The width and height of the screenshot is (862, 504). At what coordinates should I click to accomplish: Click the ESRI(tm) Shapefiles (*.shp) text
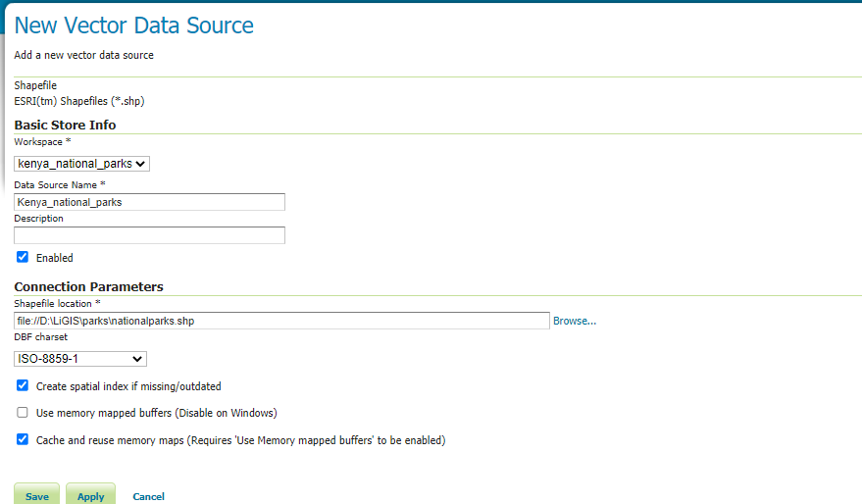79,101
